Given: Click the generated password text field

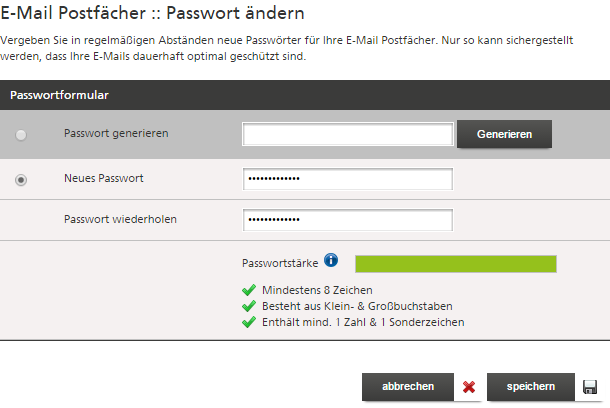Looking at the screenshot, I should (348, 134).
